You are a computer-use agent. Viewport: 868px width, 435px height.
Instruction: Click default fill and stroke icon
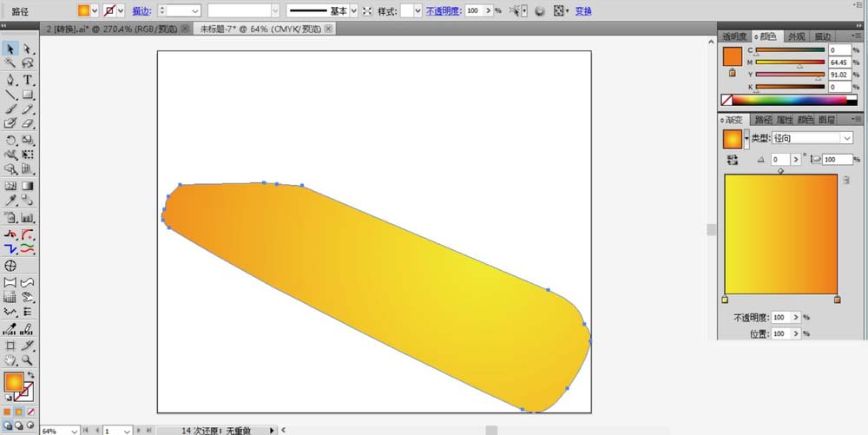coord(9,398)
